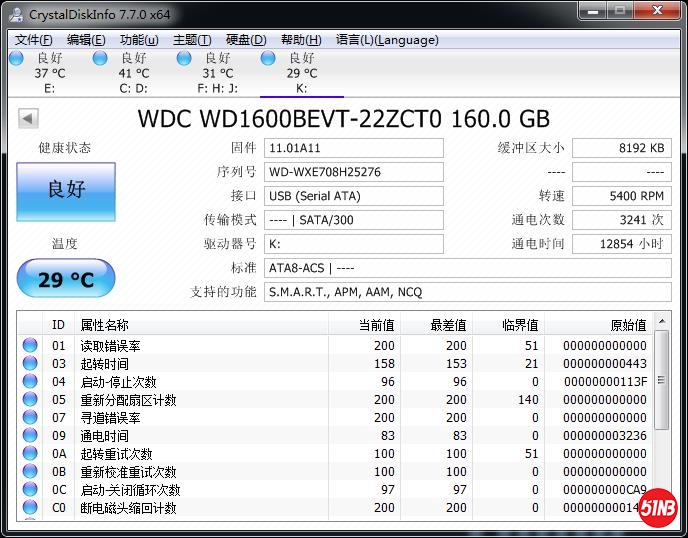
Task: Select the E: drive status icon
Action: (16, 58)
